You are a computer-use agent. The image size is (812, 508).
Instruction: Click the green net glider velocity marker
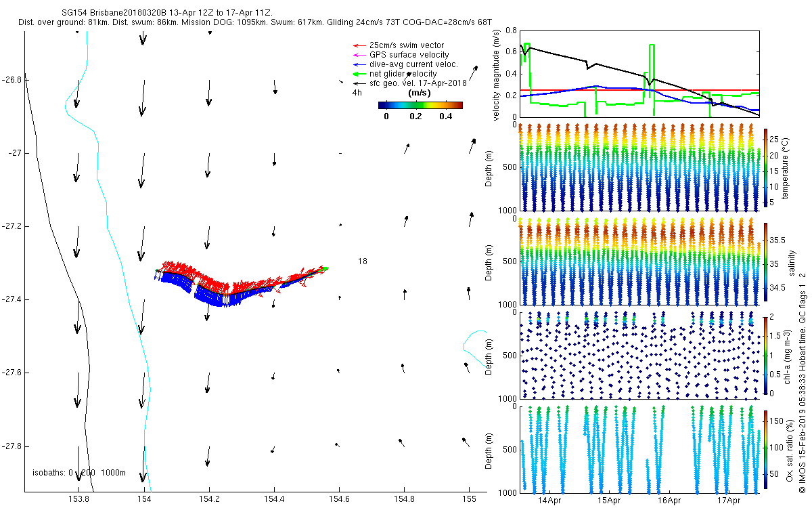point(357,74)
